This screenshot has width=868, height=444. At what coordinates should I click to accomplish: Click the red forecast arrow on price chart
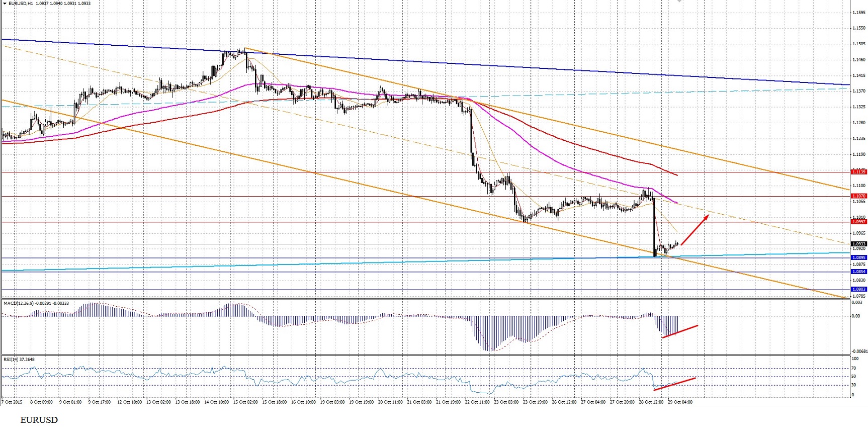695,230
